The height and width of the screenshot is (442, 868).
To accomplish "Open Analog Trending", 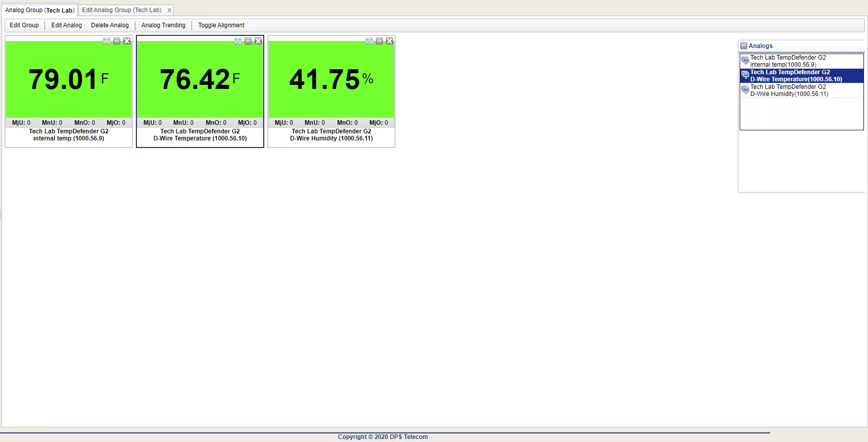I will pyautogui.click(x=163, y=25).
